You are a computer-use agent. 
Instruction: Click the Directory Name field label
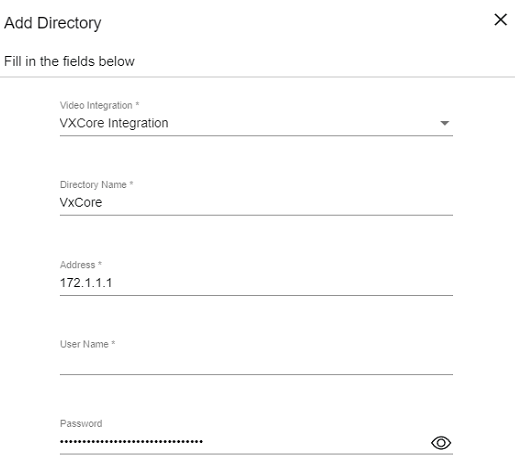[93, 185]
